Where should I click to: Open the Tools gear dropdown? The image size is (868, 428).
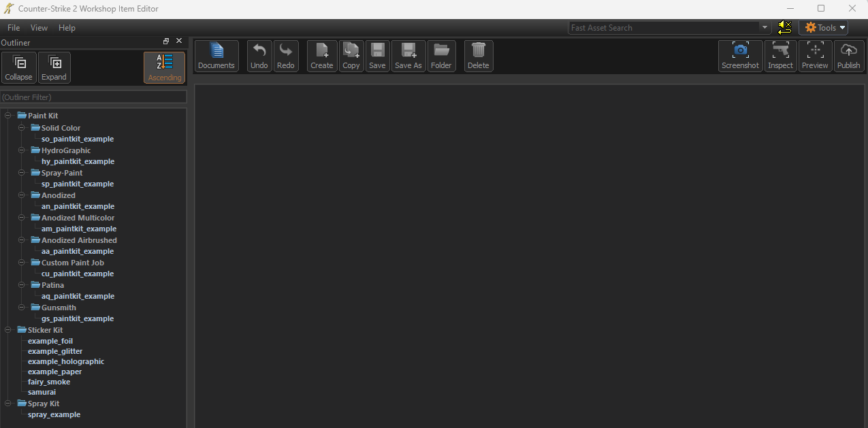(823, 28)
